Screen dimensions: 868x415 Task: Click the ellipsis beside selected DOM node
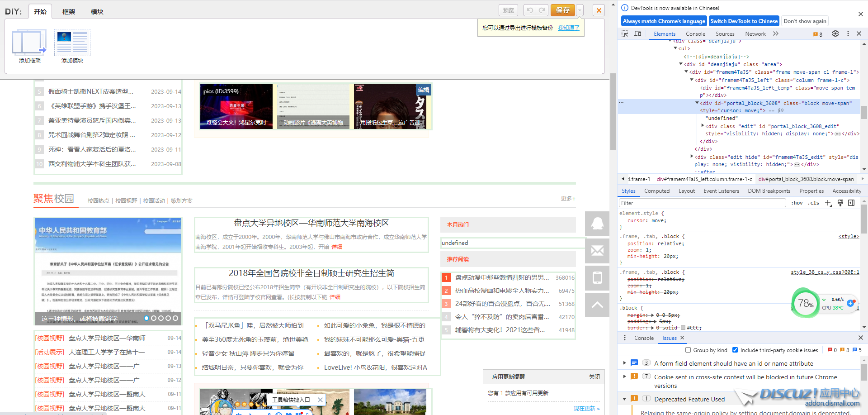pyautogui.click(x=622, y=103)
